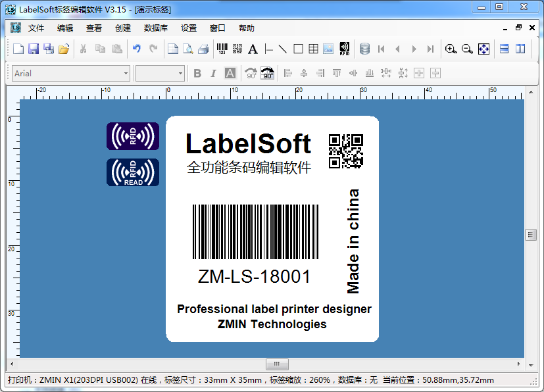Select the 1D barcode creation tool
Image resolution: width=544 pixels, height=392 pixels.
pos(222,49)
